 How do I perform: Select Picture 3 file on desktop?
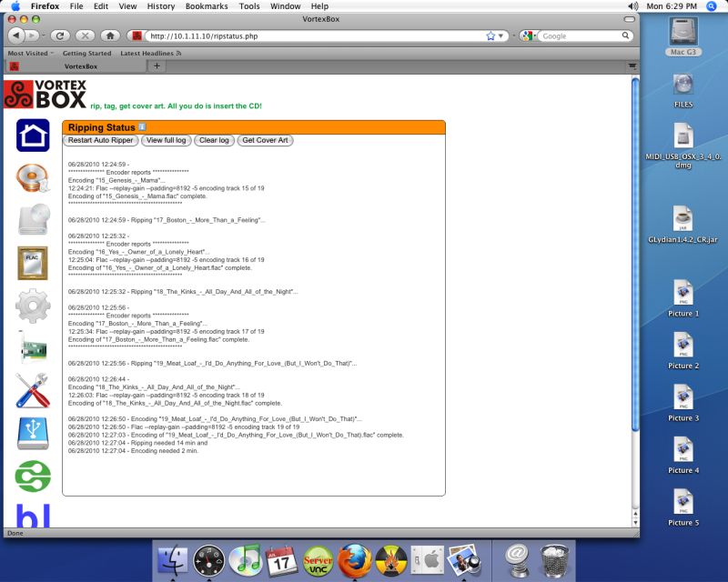point(683,403)
